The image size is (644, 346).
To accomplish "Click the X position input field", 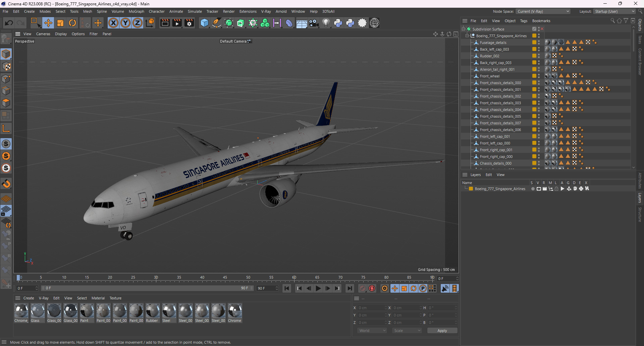I will [372, 308].
